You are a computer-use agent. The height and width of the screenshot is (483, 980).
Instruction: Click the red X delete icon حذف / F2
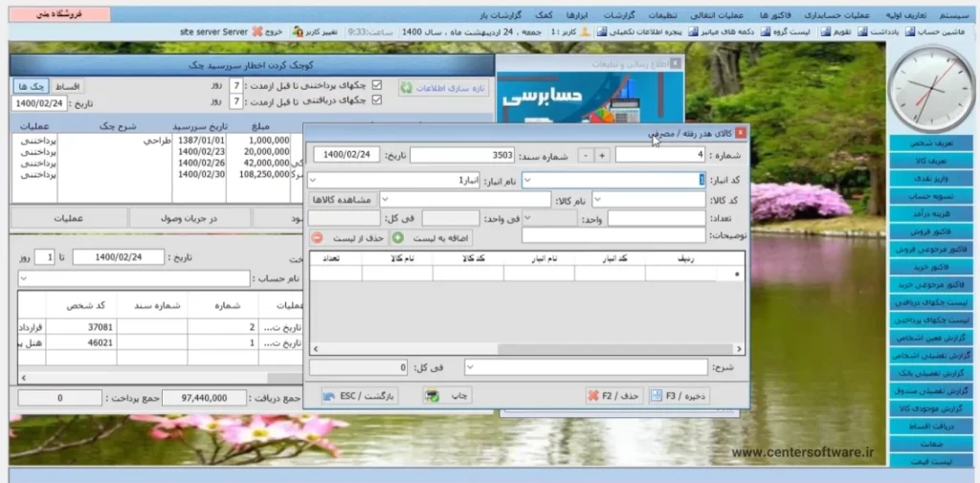pyautogui.click(x=593, y=396)
